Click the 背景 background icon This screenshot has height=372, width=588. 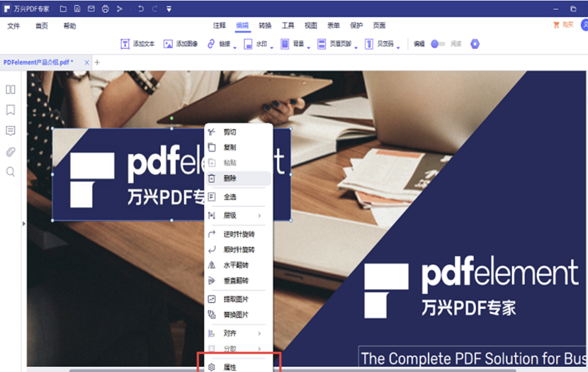pos(285,44)
